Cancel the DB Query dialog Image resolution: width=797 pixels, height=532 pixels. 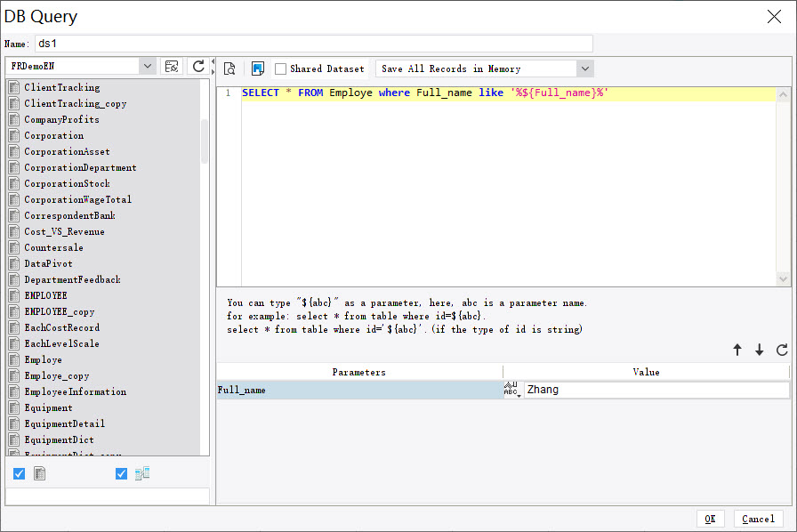click(x=758, y=519)
